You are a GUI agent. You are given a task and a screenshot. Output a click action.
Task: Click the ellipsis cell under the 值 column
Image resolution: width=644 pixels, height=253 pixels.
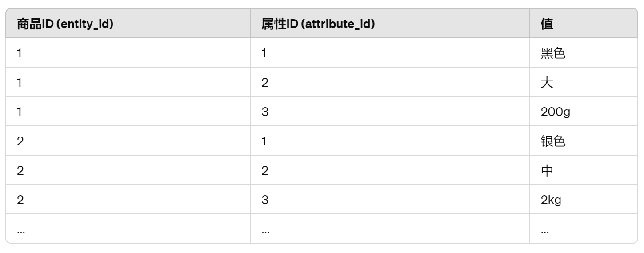point(545,230)
